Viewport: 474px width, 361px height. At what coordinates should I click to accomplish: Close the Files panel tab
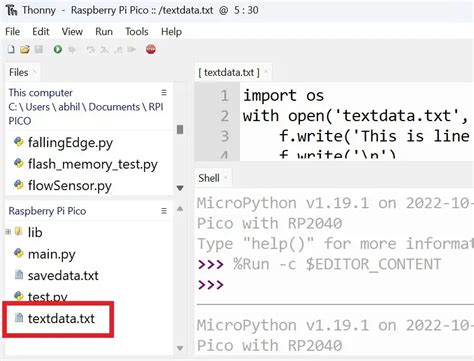pyautogui.click(x=35, y=71)
